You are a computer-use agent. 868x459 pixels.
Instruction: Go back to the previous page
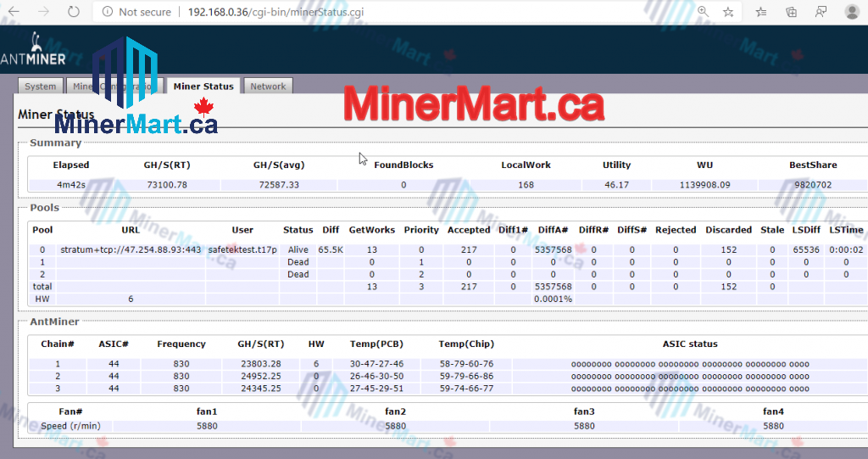(14, 12)
